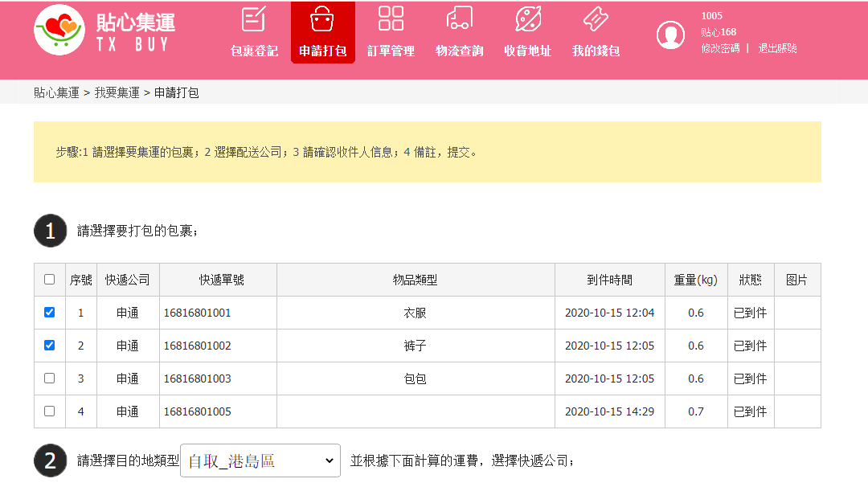Click the 快遞單號 column header

tap(222, 280)
